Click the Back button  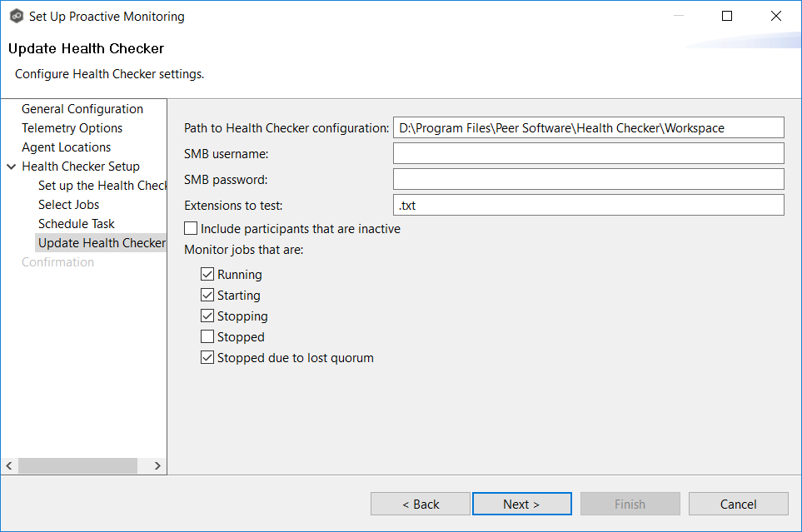point(421,504)
